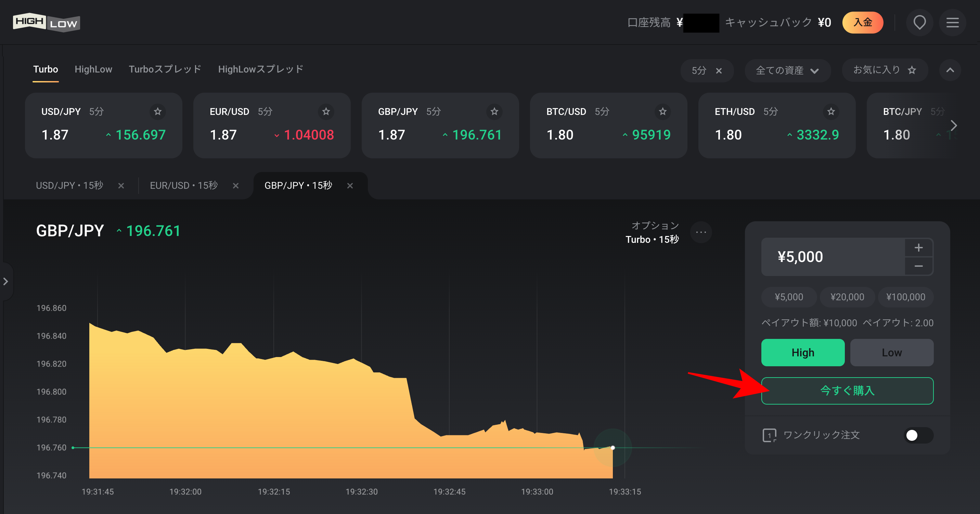The height and width of the screenshot is (514, 980).
Task: Show more asset cards with right arrow
Action: click(953, 126)
